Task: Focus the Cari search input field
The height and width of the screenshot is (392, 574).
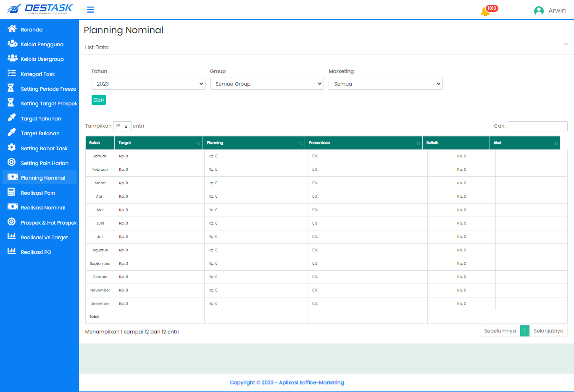Action: (537, 126)
